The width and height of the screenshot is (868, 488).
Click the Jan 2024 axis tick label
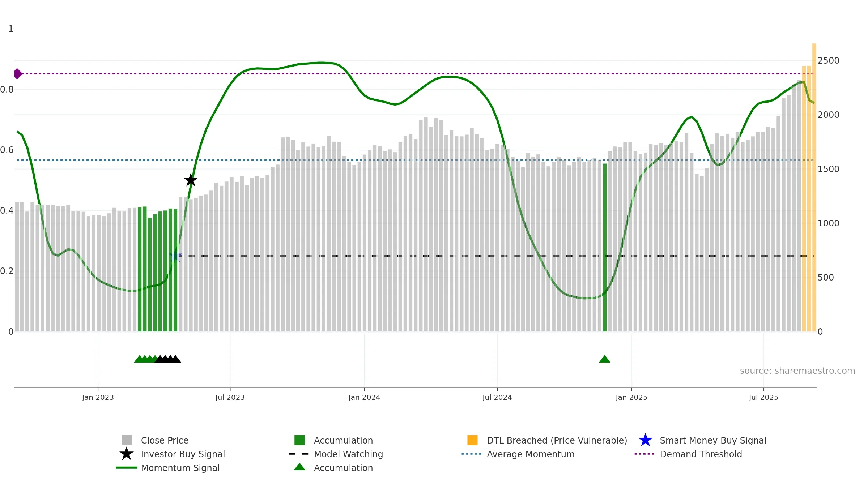point(364,398)
